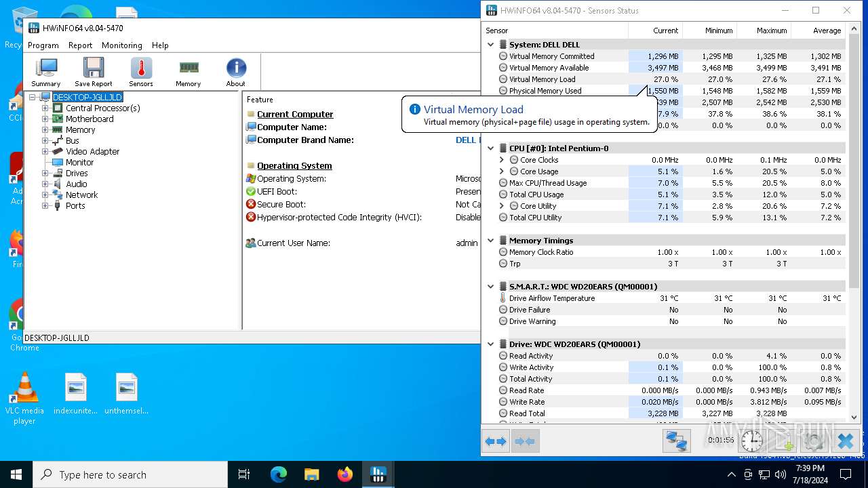This screenshot has width=868, height=488.
Task: Click the remote network computers button
Action: 676,441
